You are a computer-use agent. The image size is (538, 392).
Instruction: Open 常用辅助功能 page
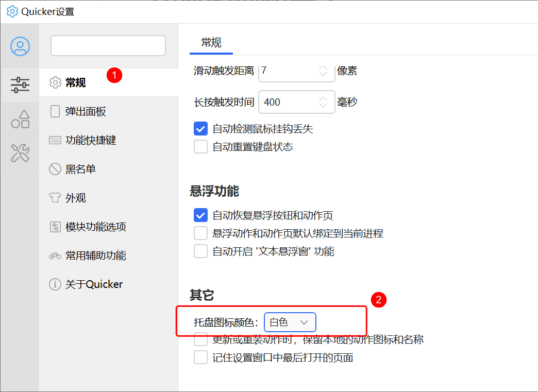click(108, 255)
